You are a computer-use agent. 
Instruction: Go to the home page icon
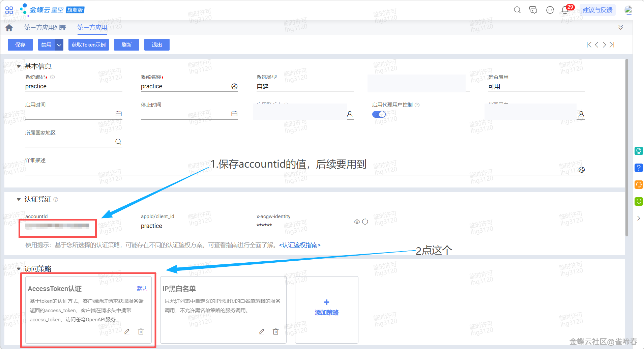coord(9,28)
